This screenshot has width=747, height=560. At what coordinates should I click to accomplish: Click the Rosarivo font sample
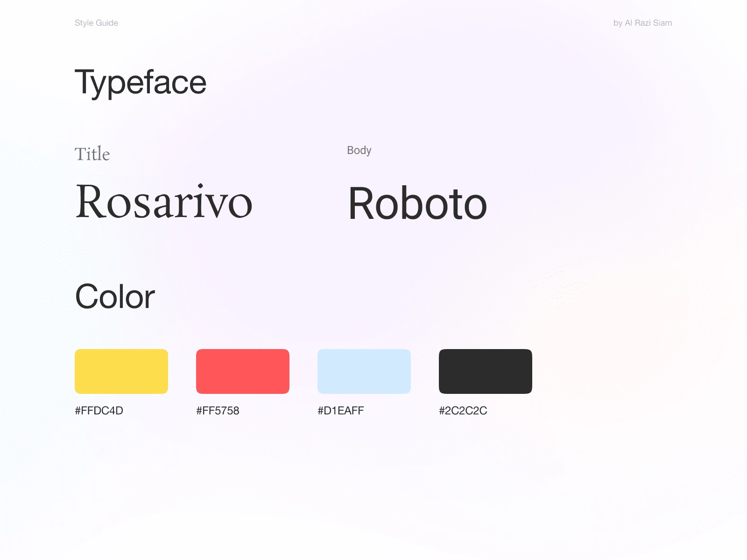click(164, 202)
